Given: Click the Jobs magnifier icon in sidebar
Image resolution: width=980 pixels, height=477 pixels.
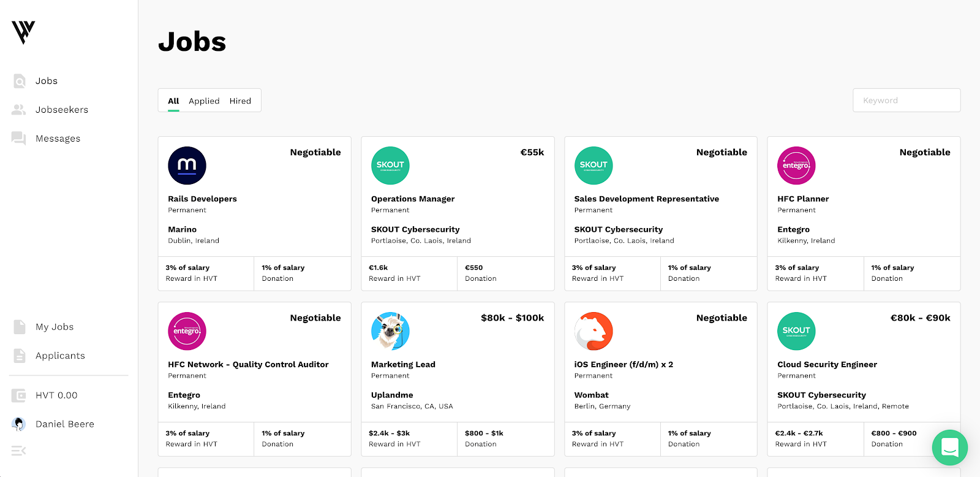Looking at the screenshot, I should pyautogui.click(x=20, y=81).
